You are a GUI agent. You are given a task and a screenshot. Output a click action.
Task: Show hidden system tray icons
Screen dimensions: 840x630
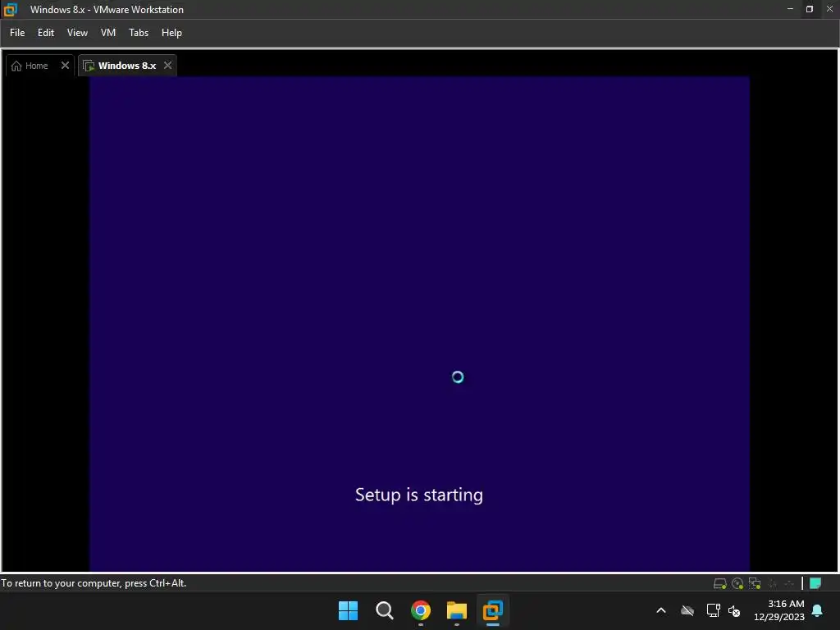pos(661,610)
